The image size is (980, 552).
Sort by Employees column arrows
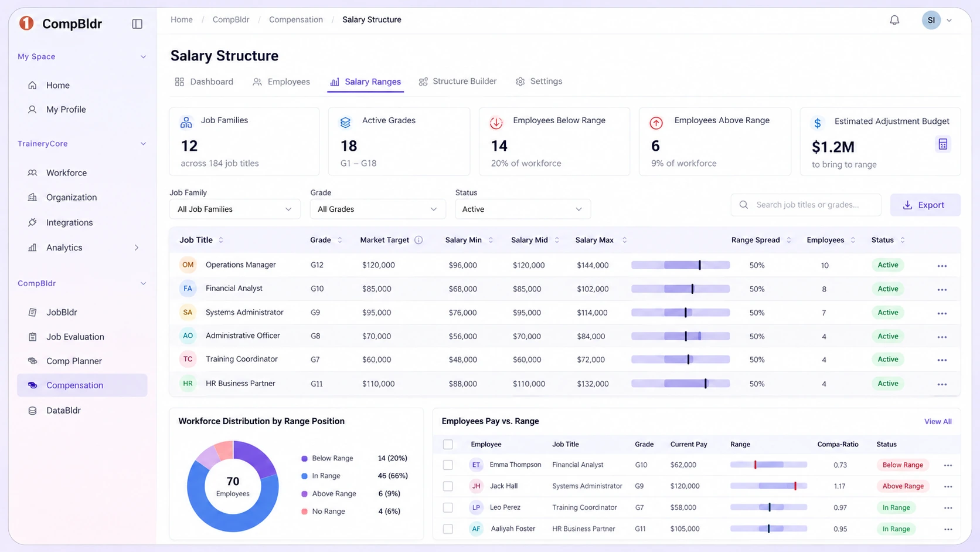click(853, 240)
